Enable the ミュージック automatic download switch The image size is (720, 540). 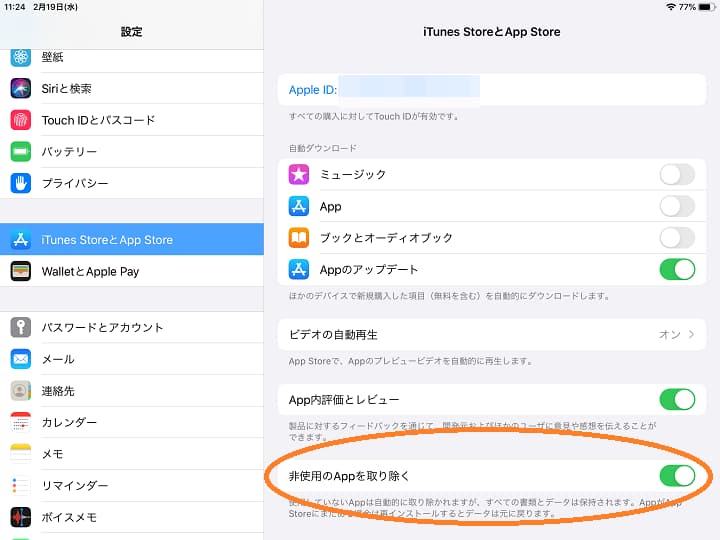(677, 174)
